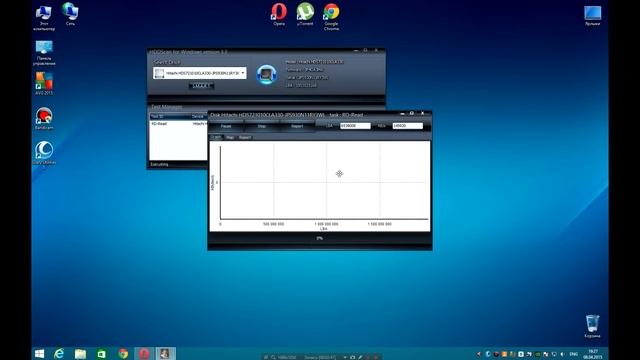Open the Select Drive dropdown in HDDScan
The width and height of the screenshot is (640, 360).
click(200, 73)
